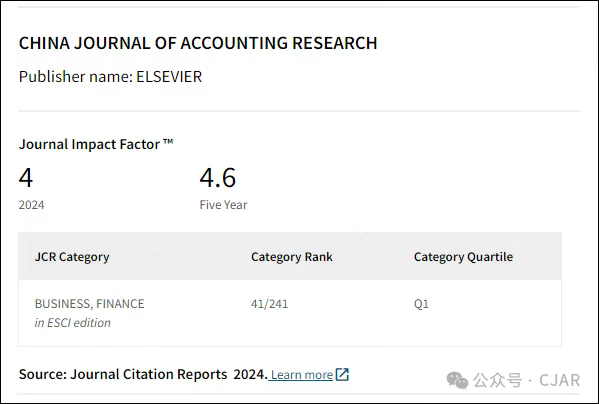Click the in ESCI edition label
Viewport: 599px width, 404px height.
coord(73,323)
